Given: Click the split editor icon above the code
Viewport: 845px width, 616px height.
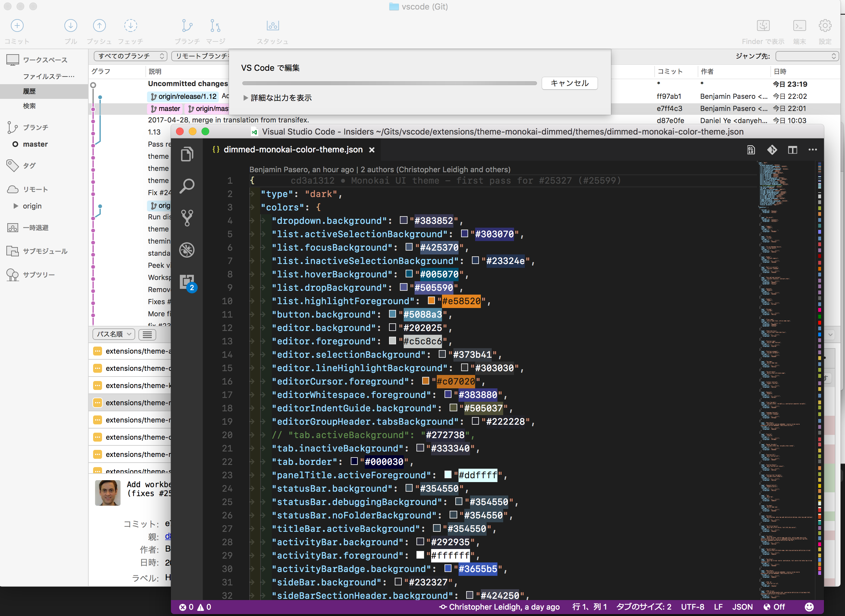Looking at the screenshot, I should tap(792, 150).
